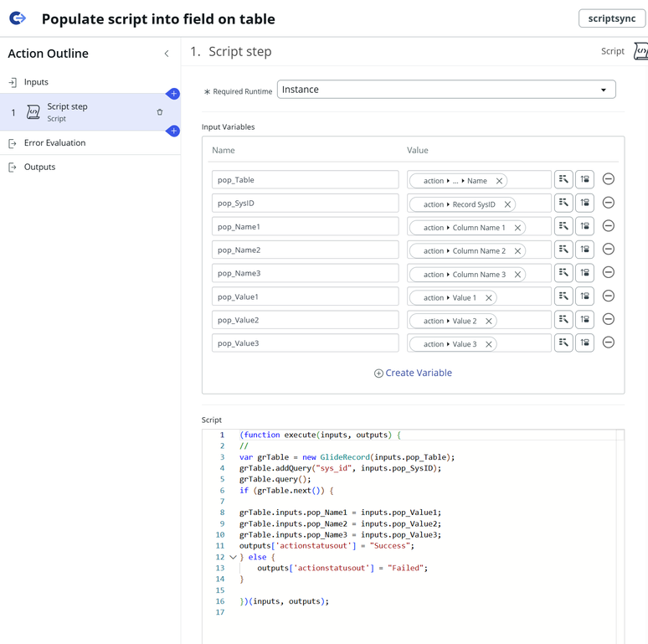The height and width of the screenshot is (644, 648).
Task: Edit the pop_Value3 name field
Action: (x=306, y=343)
